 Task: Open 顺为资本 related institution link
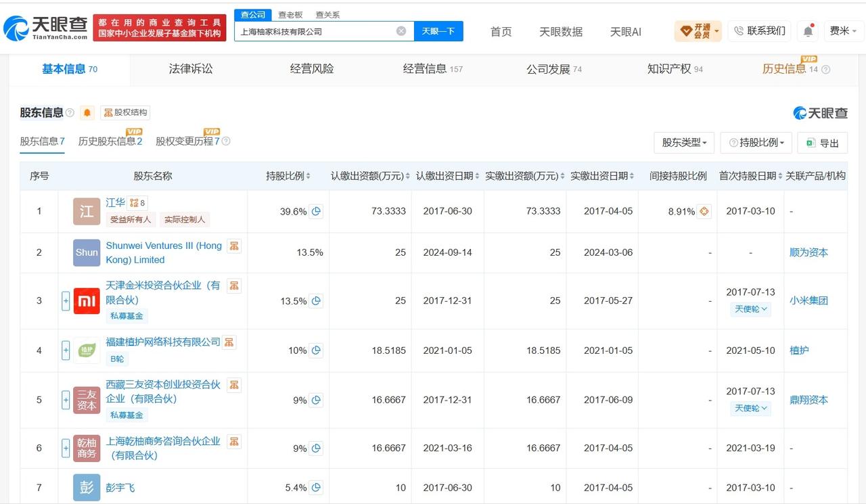point(808,252)
